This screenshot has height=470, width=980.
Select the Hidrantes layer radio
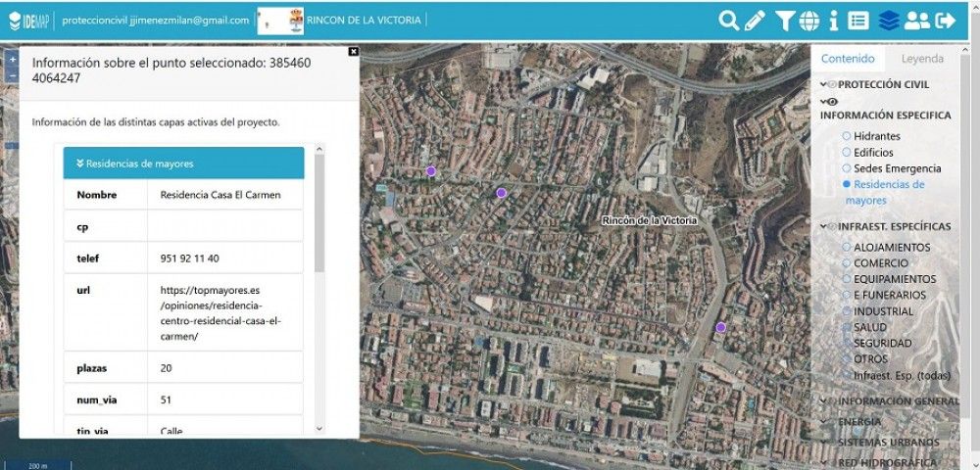(847, 135)
